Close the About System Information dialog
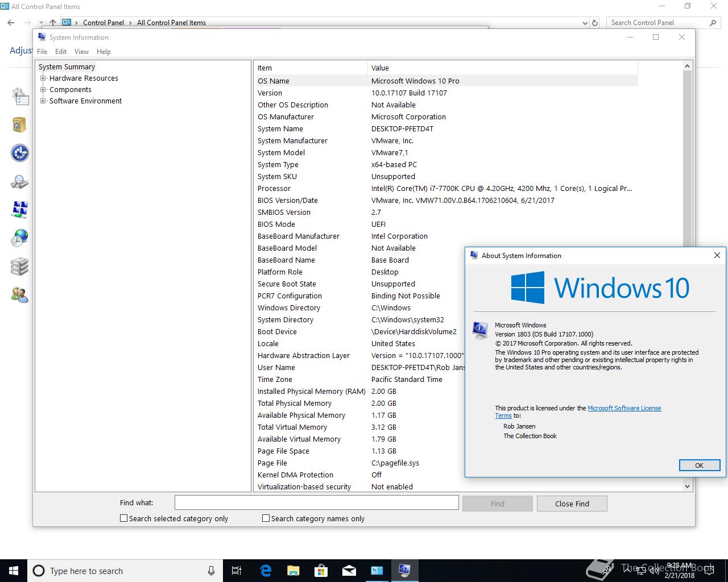 717,255
